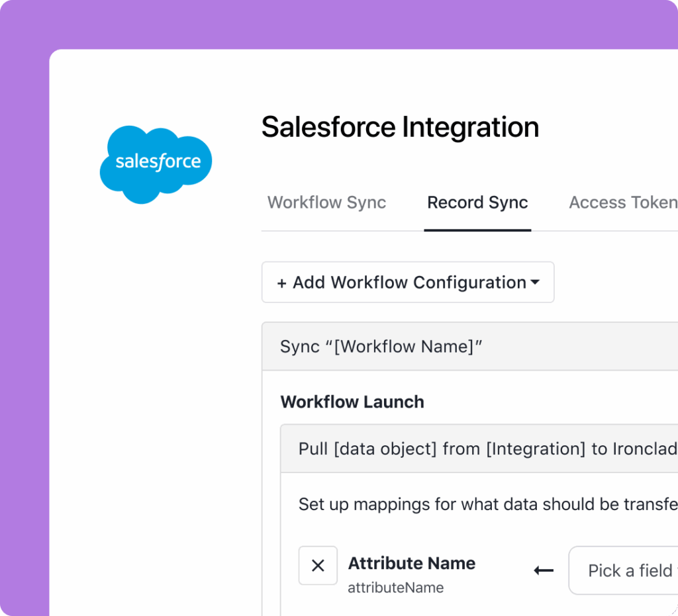The height and width of the screenshot is (616, 678).
Task: Click the caret on the Add Workflow Configuration button
Action: pyautogui.click(x=535, y=282)
